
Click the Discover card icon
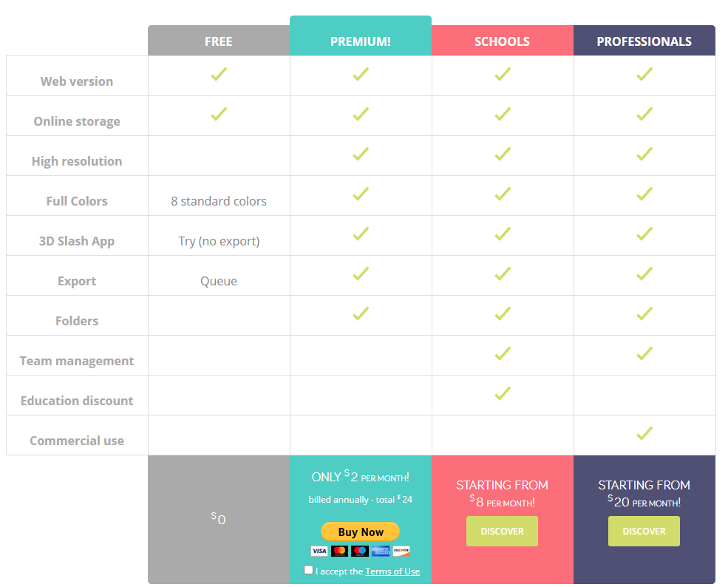[x=401, y=551]
